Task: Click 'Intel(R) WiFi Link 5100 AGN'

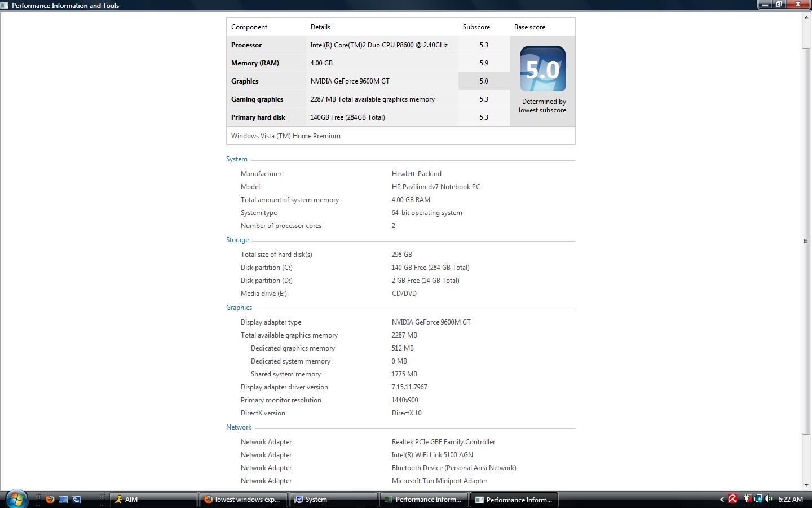Action: 433,455
